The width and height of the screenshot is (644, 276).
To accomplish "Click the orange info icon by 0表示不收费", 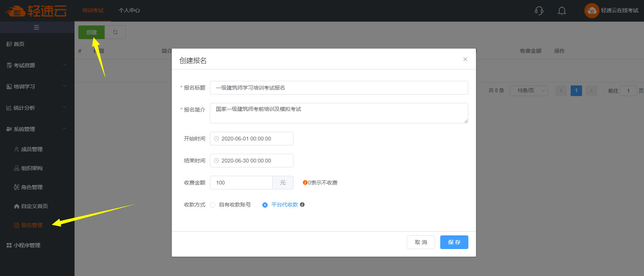I will click(305, 183).
